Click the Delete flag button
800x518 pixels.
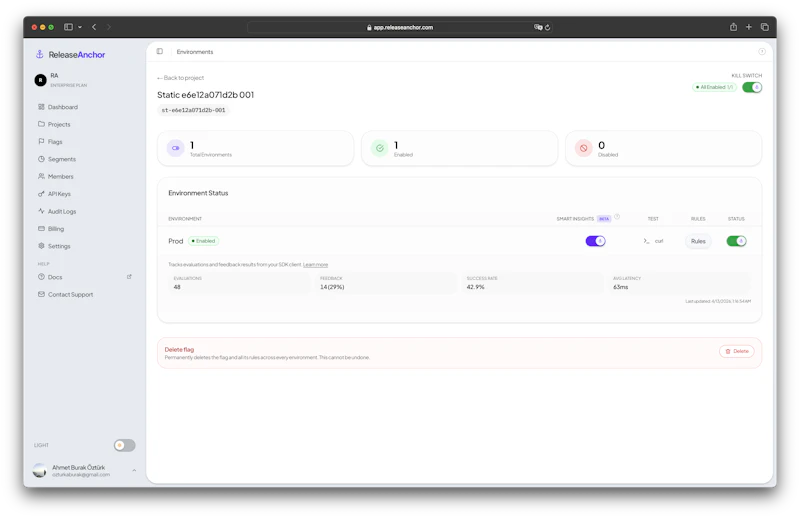737,351
